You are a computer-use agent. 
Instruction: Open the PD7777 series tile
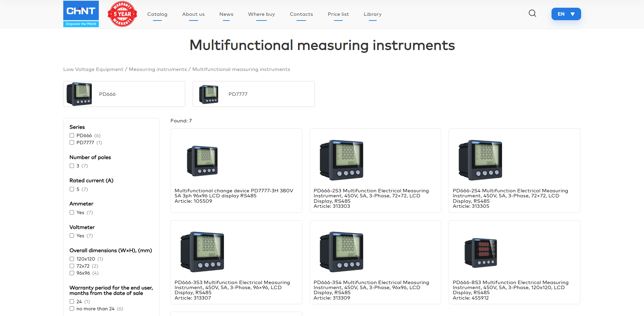pos(254,94)
